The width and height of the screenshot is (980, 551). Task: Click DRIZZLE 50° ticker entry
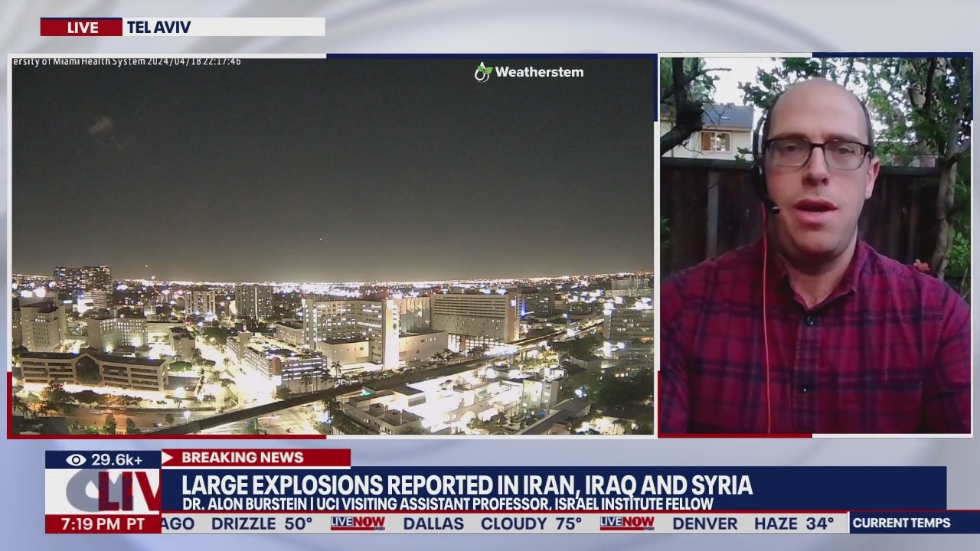coord(262,523)
